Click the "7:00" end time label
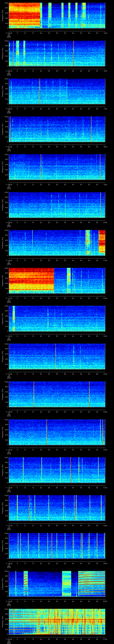This screenshot has height=644, width=114. [105, 109]
